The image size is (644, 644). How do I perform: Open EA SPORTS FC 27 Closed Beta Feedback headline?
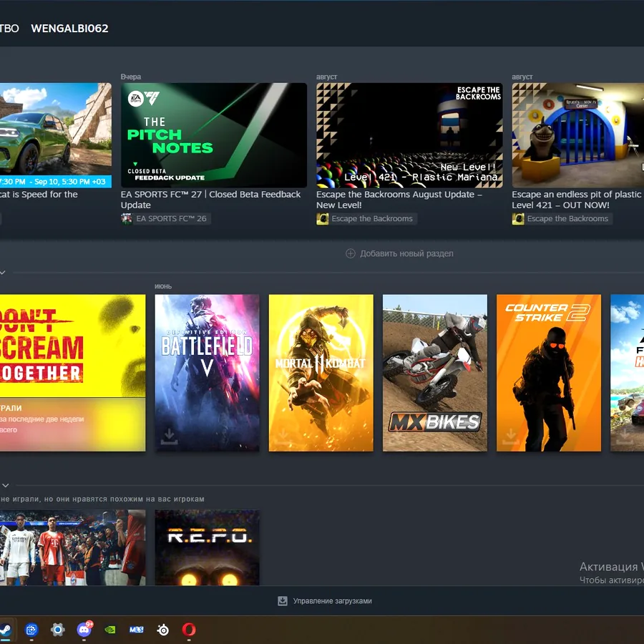[x=210, y=200]
